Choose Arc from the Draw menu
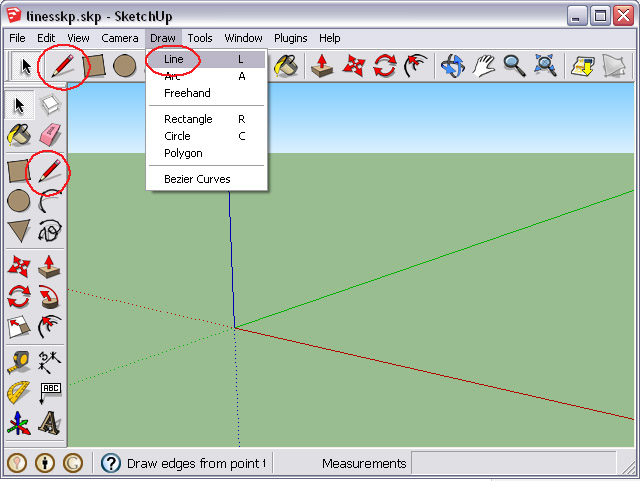The image size is (640, 481). click(207, 76)
